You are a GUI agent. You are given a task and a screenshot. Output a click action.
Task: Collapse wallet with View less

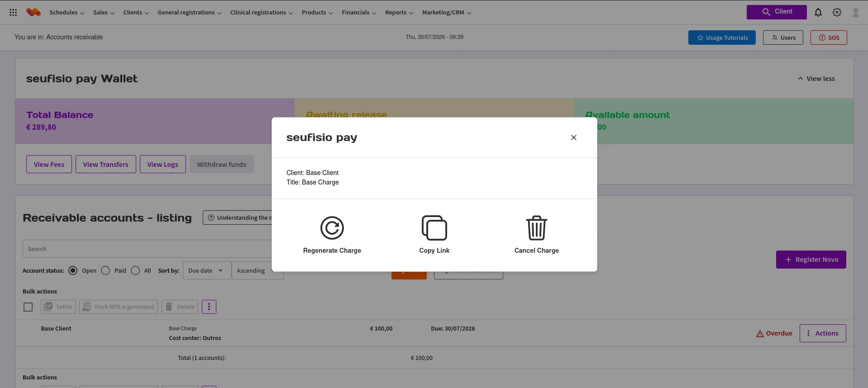tap(816, 79)
